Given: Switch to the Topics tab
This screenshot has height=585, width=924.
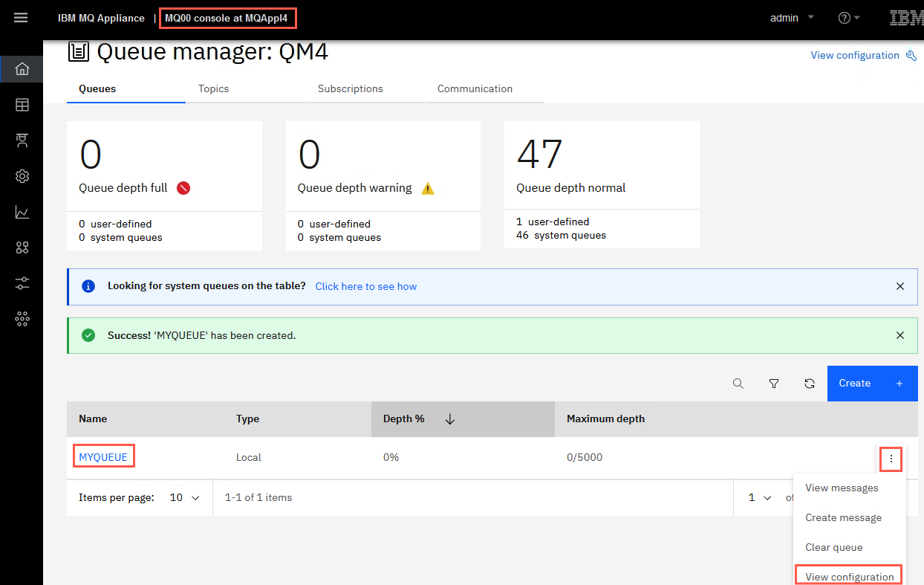Looking at the screenshot, I should (x=246, y=88).
